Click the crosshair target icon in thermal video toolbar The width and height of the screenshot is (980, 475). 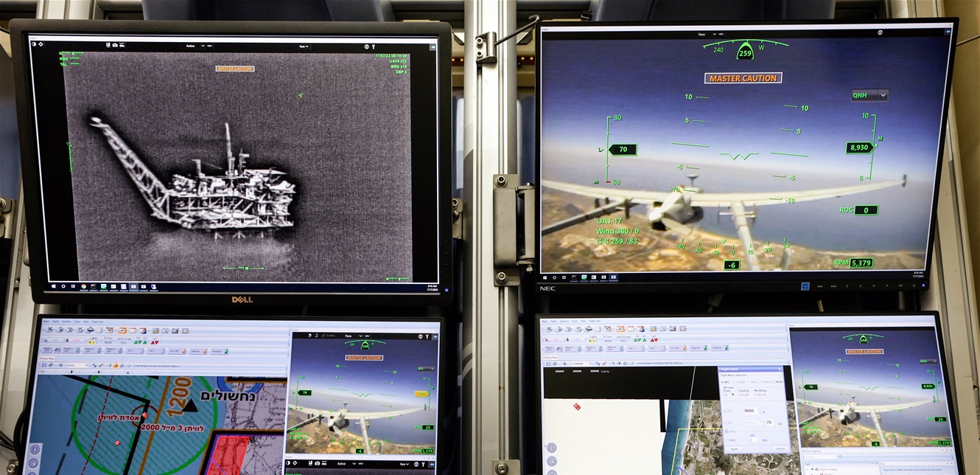[x=41, y=44]
